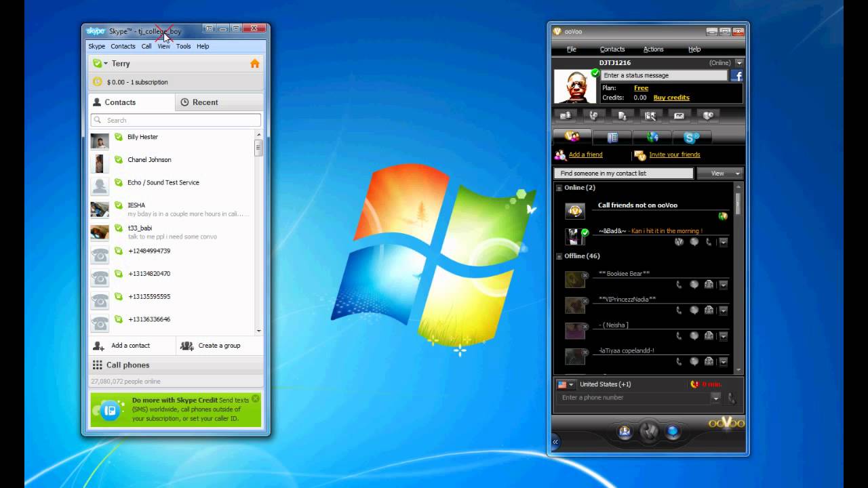This screenshot has width=868, height=488.
Task: Click the Buy credits link
Action: click(x=671, y=98)
